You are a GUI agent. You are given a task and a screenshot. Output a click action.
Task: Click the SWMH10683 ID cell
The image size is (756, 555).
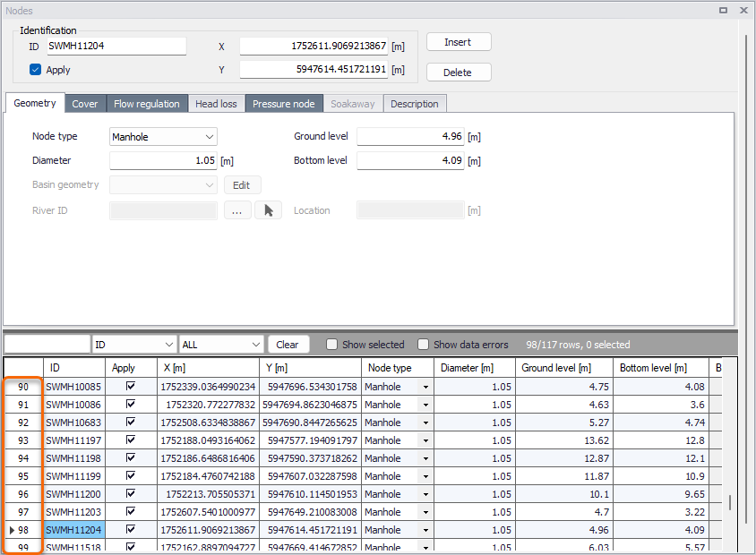pyautogui.click(x=74, y=423)
